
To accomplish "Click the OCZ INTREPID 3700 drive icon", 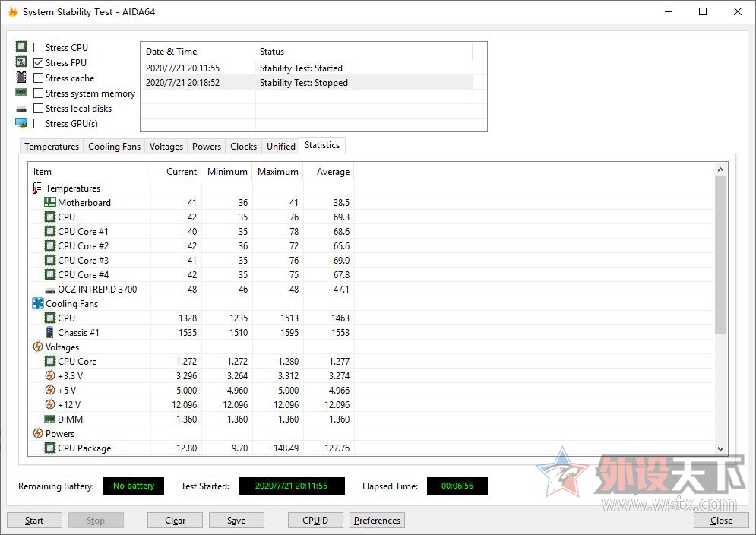I will click(50, 290).
